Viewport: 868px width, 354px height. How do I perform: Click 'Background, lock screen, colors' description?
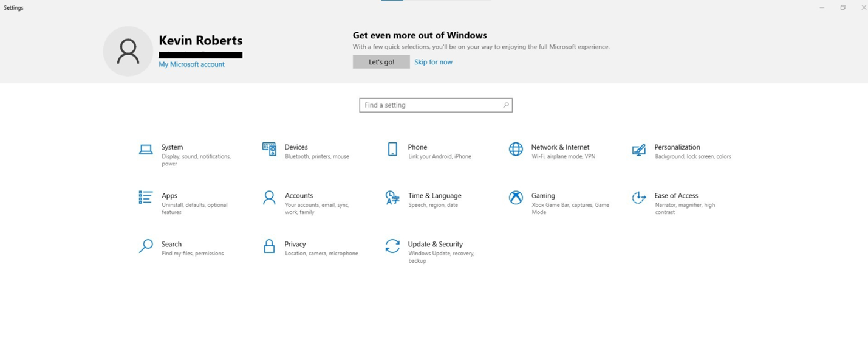pyautogui.click(x=693, y=157)
